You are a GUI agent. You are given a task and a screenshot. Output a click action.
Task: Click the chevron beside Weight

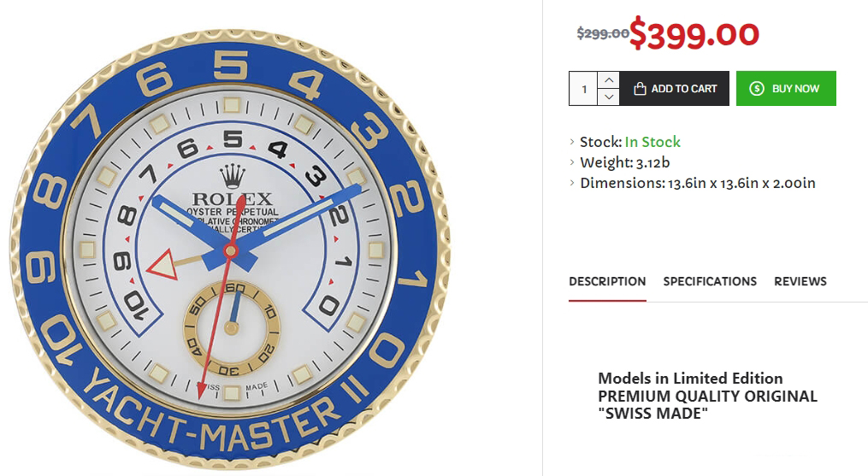tap(572, 162)
